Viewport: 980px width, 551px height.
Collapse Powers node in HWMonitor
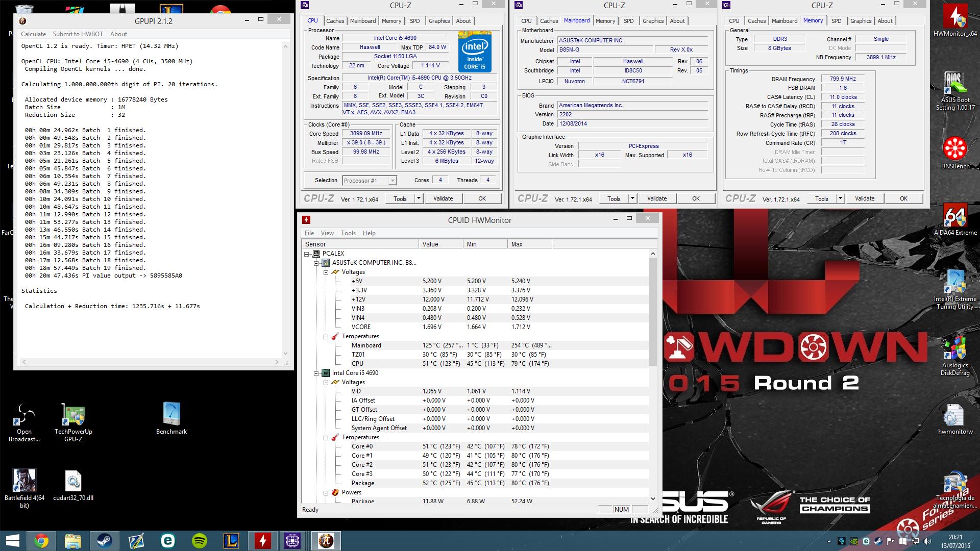(x=326, y=492)
